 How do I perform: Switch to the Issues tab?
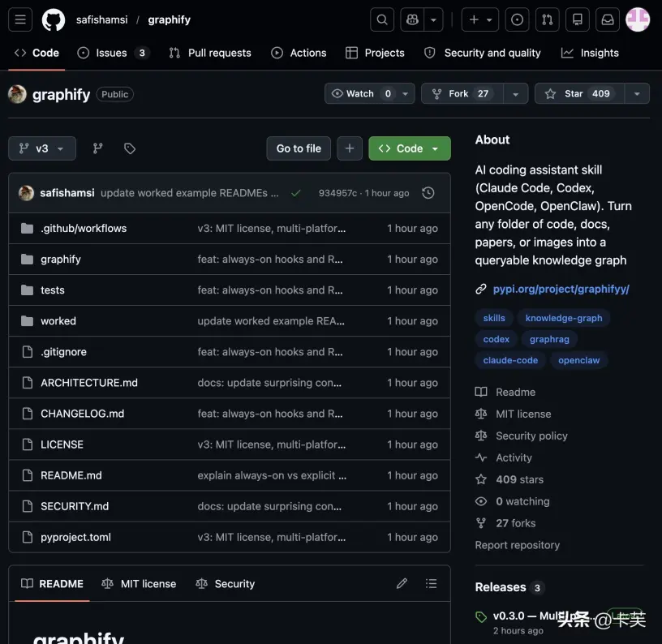113,53
